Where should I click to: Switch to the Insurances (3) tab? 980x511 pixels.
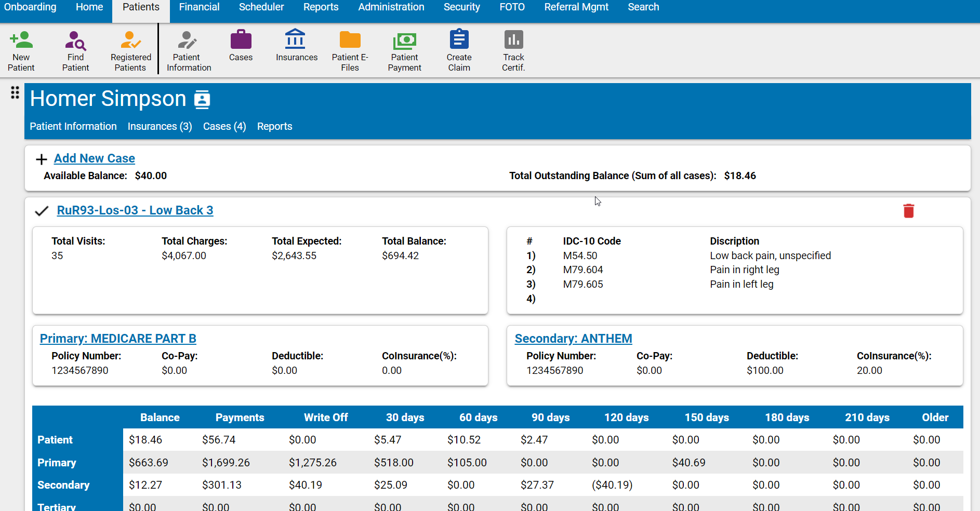pyautogui.click(x=160, y=126)
